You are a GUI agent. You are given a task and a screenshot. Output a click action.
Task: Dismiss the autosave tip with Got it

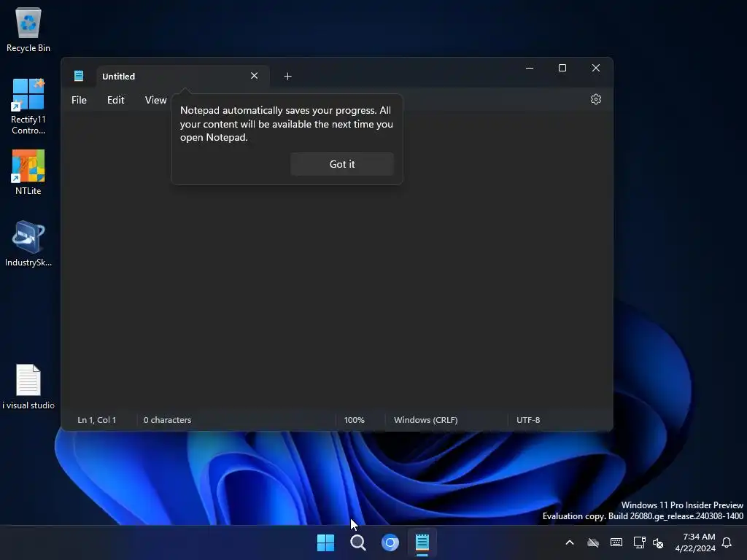[x=342, y=164]
